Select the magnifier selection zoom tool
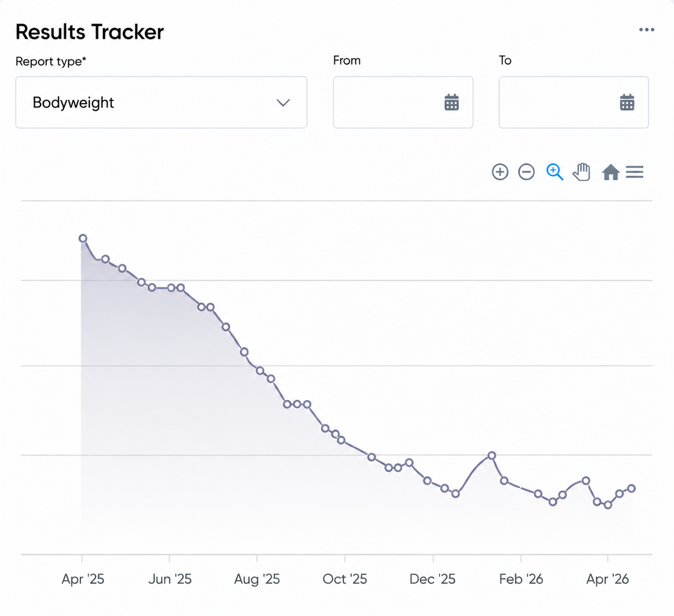Screen dimensions: 674x616 (555, 172)
